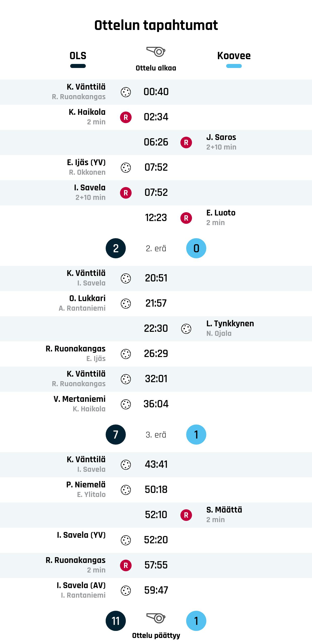This screenshot has width=312, height=644.
Task: Click the red penalty icon at 02:34
Action: pyautogui.click(x=126, y=117)
